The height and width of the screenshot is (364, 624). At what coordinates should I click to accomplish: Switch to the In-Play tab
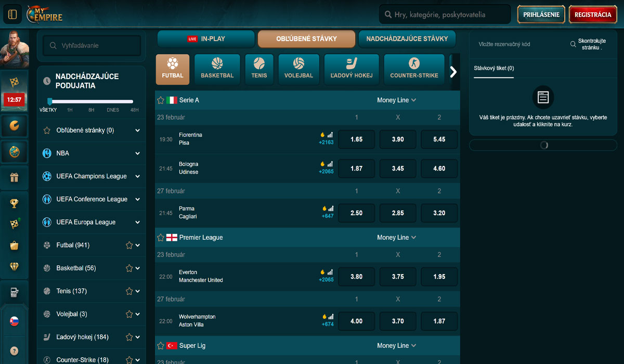[x=206, y=39]
